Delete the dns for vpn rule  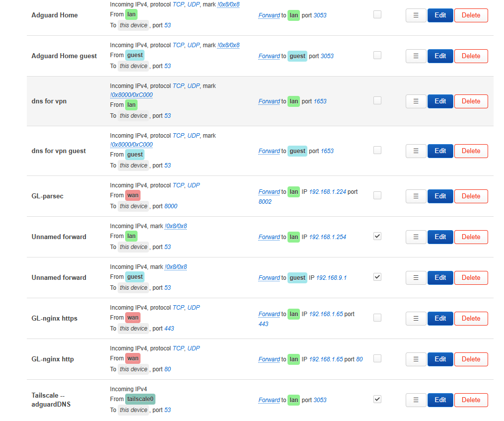471,101
